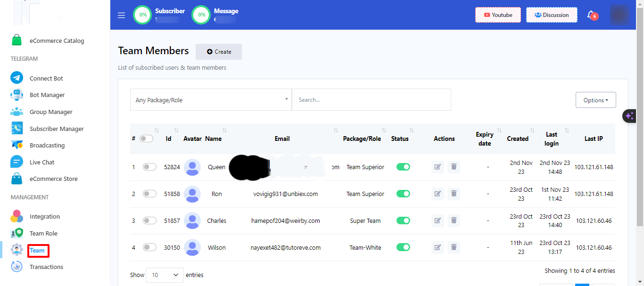
Task: Expand the Options dropdown button
Action: point(595,100)
